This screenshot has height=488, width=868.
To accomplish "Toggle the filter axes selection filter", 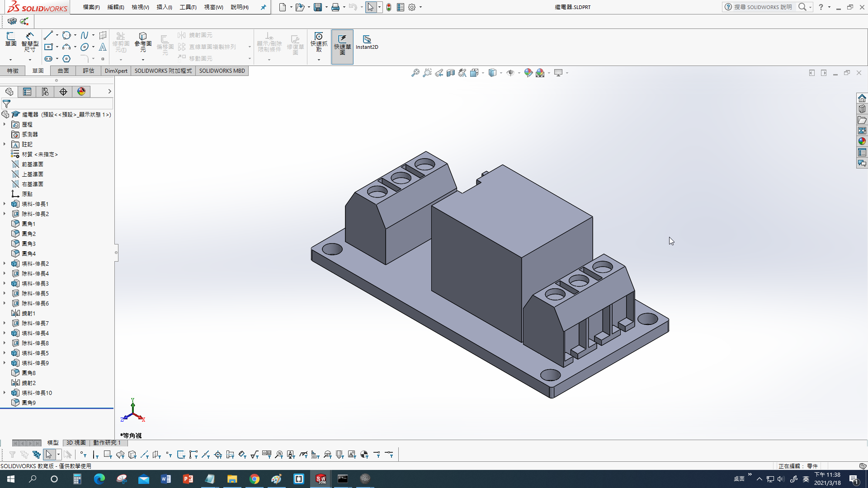I will point(145,455).
